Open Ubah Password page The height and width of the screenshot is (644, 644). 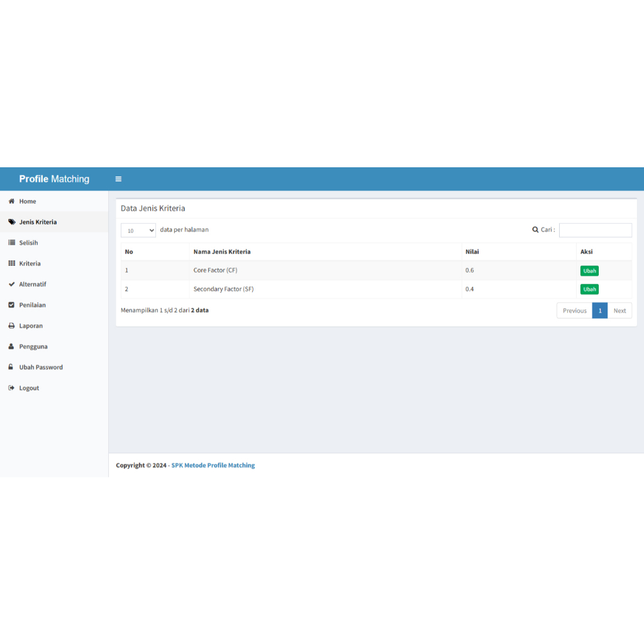click(x=54, y=367)
